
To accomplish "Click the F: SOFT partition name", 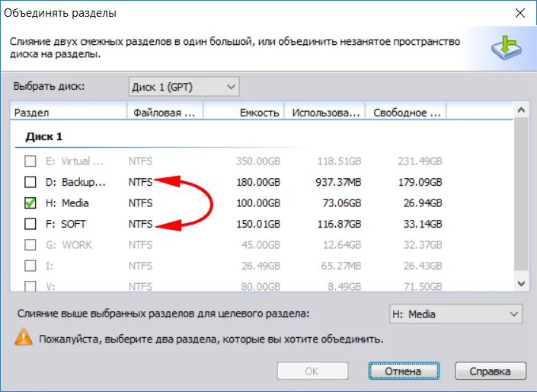I will pos(66,224).
